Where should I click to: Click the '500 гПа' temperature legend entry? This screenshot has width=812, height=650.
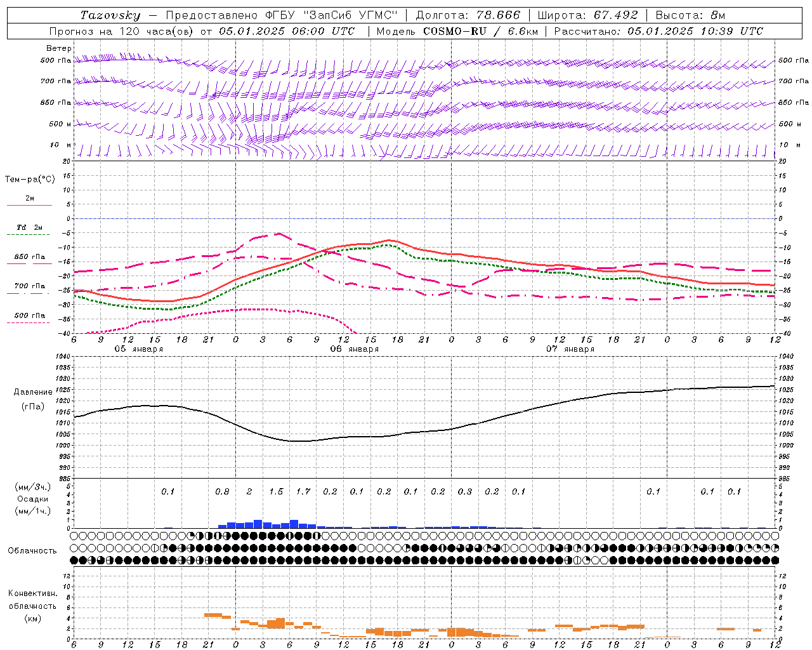coord(30,315)
